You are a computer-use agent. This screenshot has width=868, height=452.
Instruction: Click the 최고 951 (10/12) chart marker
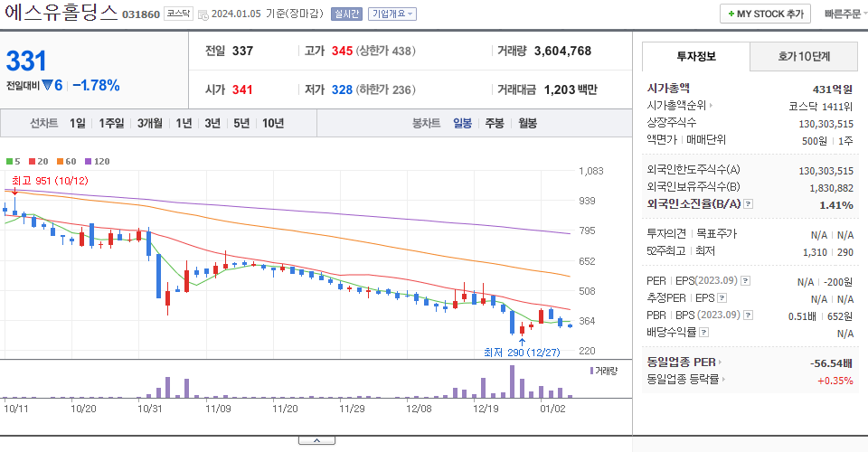pos(50,181)
